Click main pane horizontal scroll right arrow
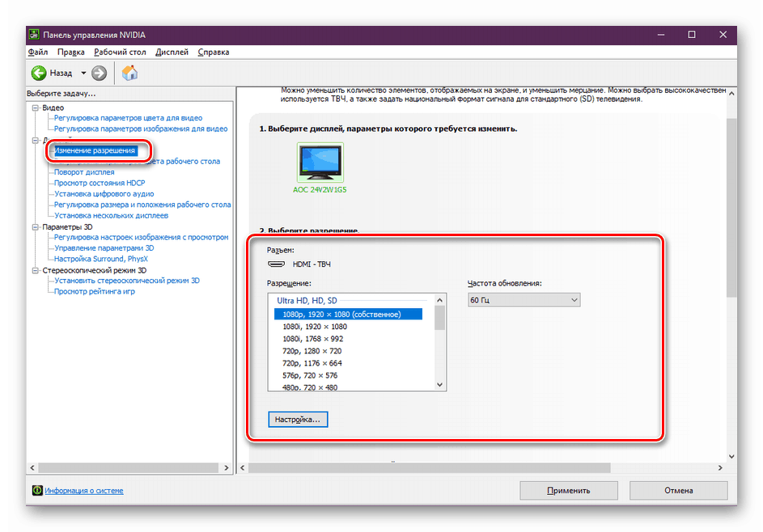Viewport: 763px width, 532px height. [721, 468]
